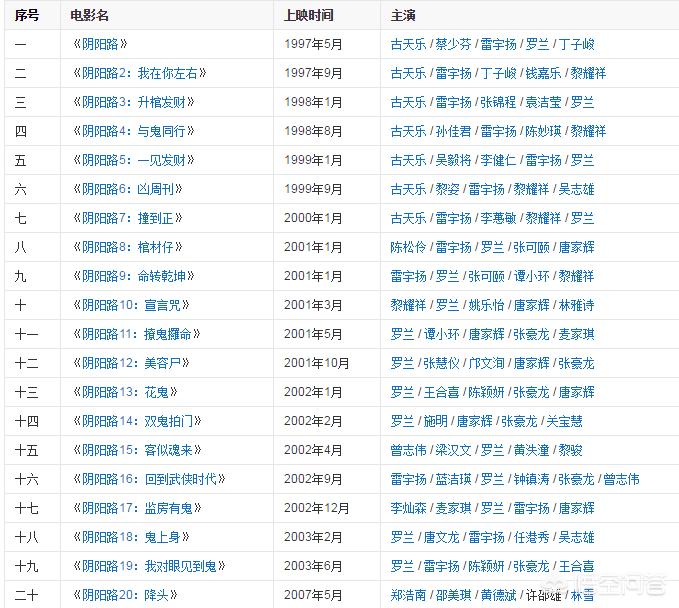Open 阴阳路3：升棺发财 movie link
The width and height of the screenshot is (679, 608).
click(x=133, y=102)
